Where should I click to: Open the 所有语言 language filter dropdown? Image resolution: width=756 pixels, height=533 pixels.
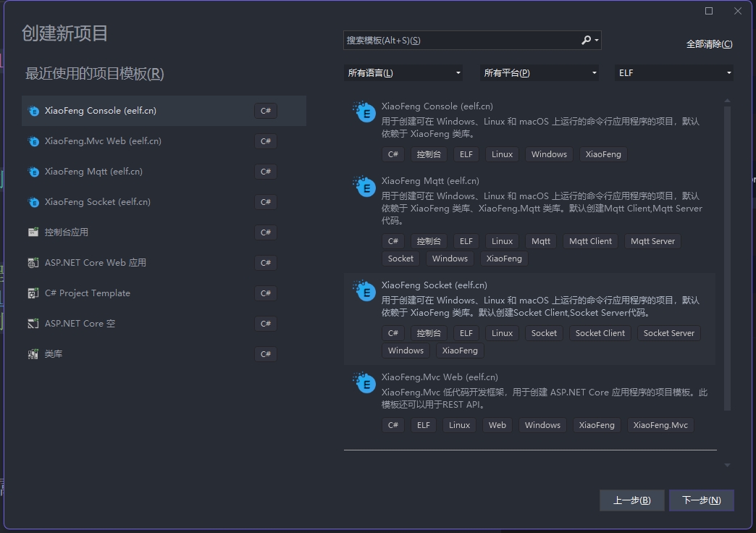coord(403,73)
